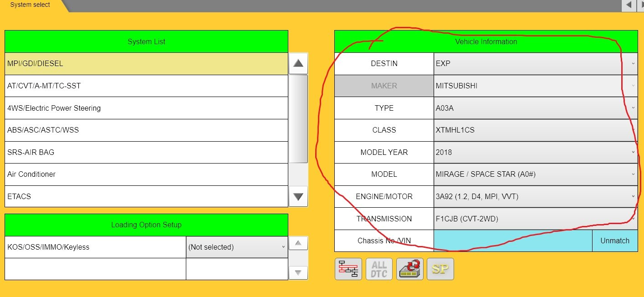This screenshot has height=297, width=644.
Task: Click the SP special function icon
Action: pos(440,269)
